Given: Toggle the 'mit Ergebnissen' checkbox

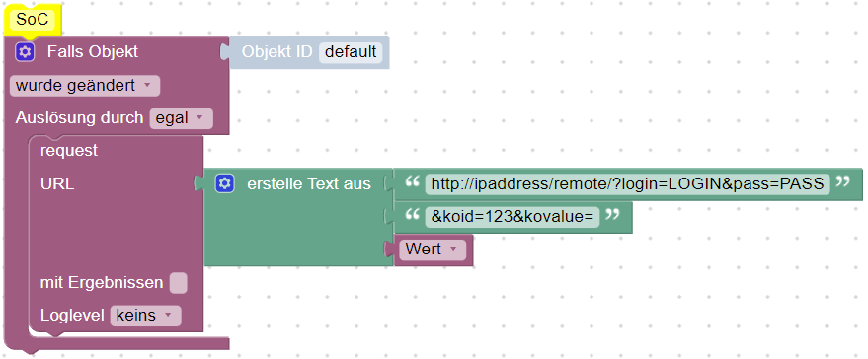Looking at the screenshot, I should tap(179, 283).
